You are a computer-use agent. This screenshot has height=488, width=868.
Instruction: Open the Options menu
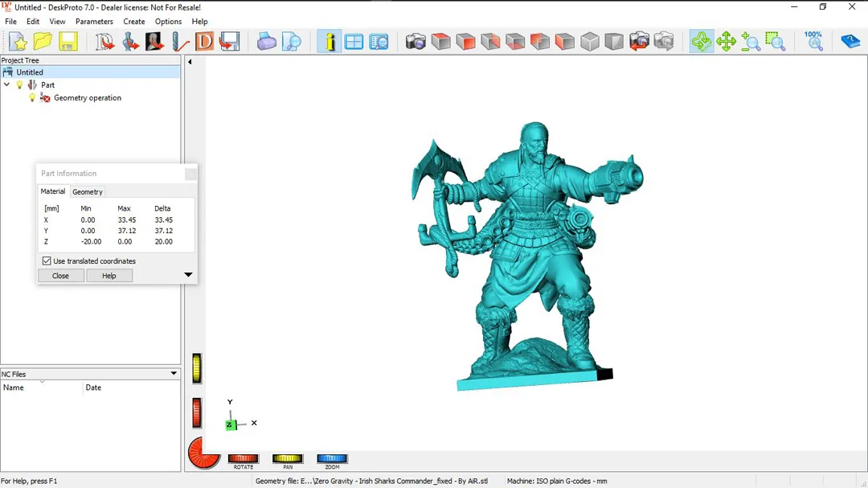pyautogui.click(x=168, y=22)
